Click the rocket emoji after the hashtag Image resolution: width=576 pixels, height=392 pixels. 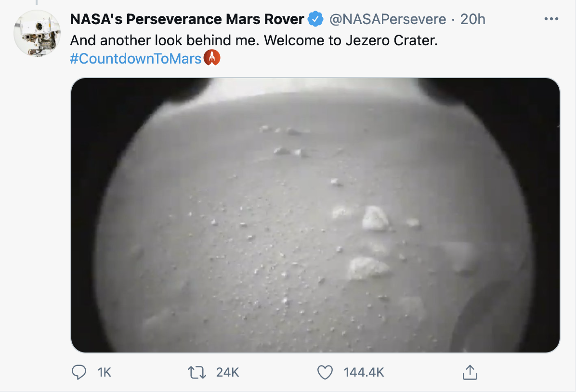[x=212, y=58]
